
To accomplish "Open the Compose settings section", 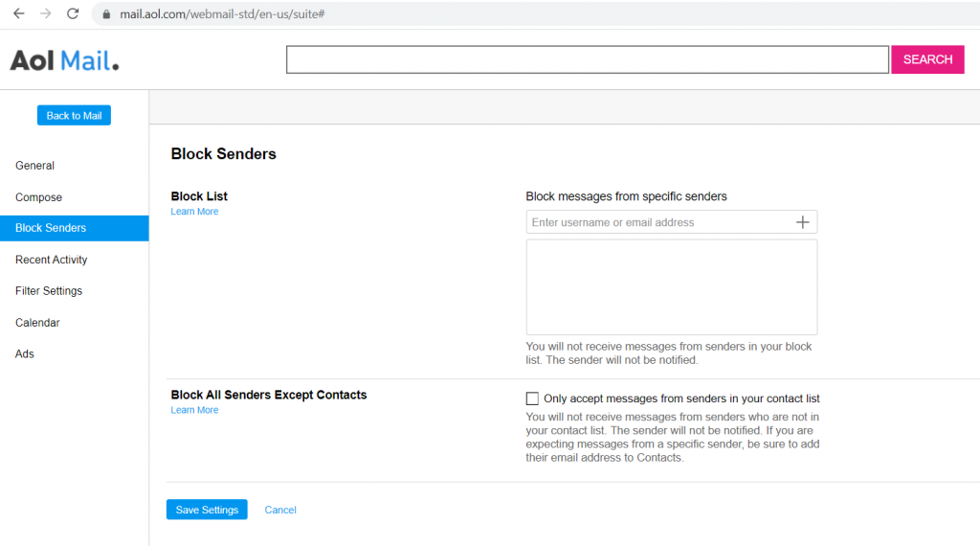I will click(39, 197).
